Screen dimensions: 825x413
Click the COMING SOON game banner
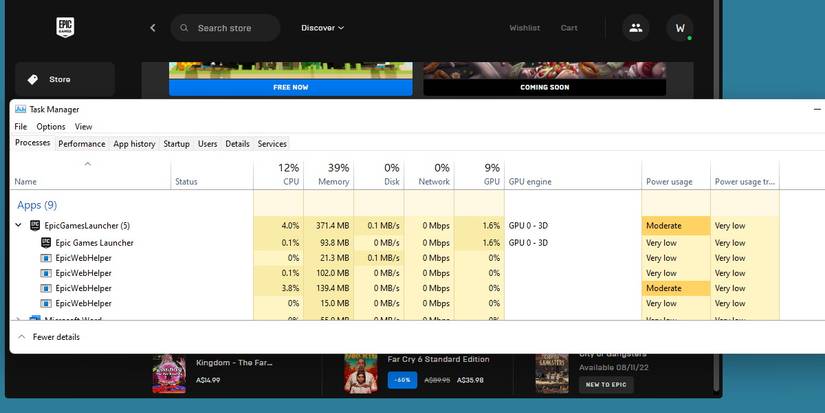(x=545, y=79)
